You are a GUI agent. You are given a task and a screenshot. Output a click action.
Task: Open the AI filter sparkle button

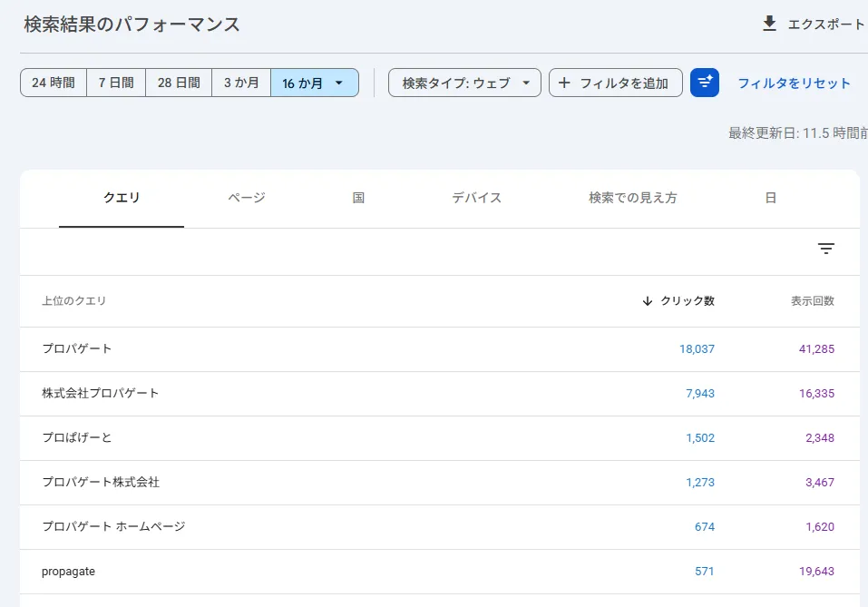(705, 83)
